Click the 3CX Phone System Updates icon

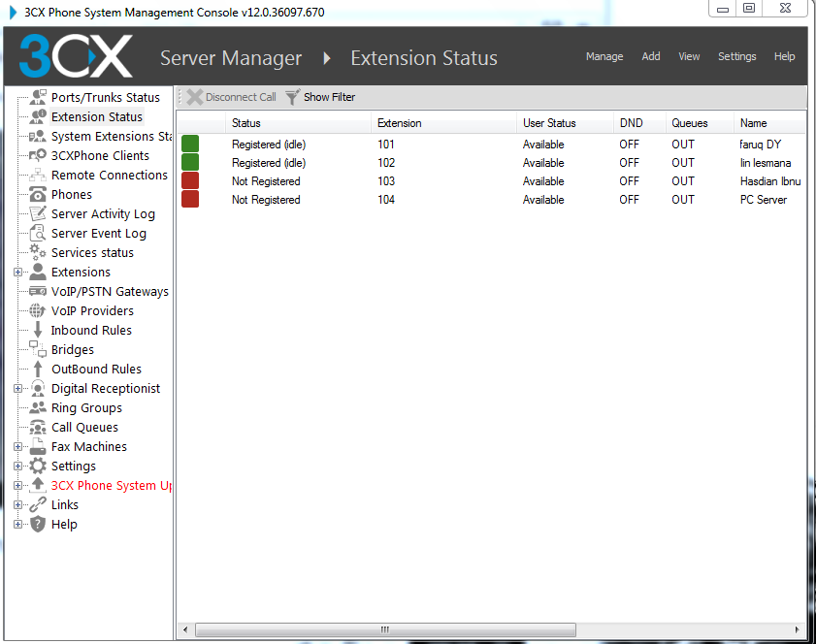tap(38, 485)
